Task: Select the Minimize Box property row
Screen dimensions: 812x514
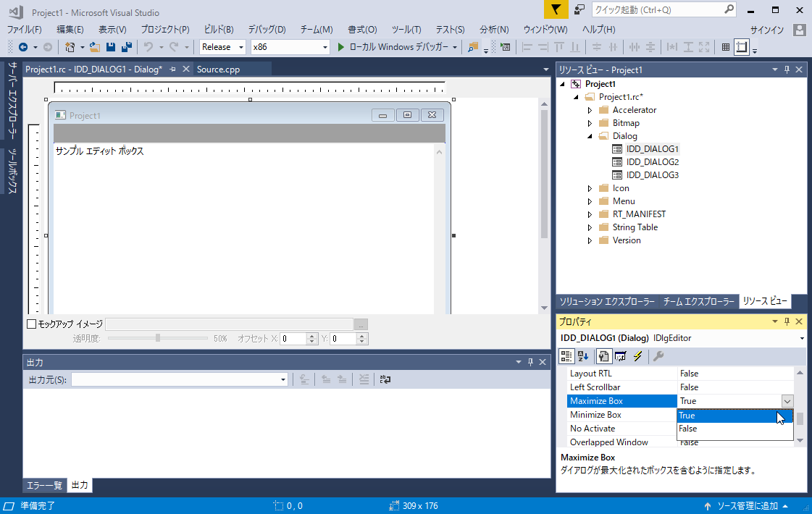Action: 623,415
